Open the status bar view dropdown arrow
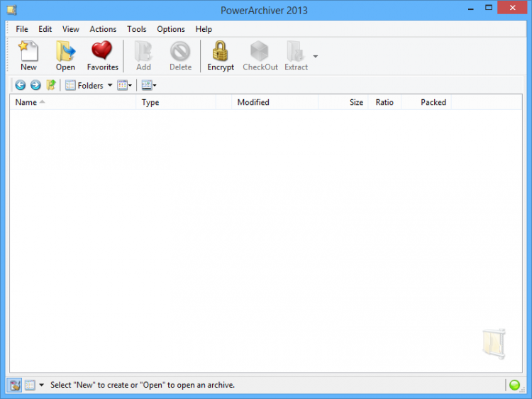The image size is (532, 399). pyautogui.click(x=41, y=385)
